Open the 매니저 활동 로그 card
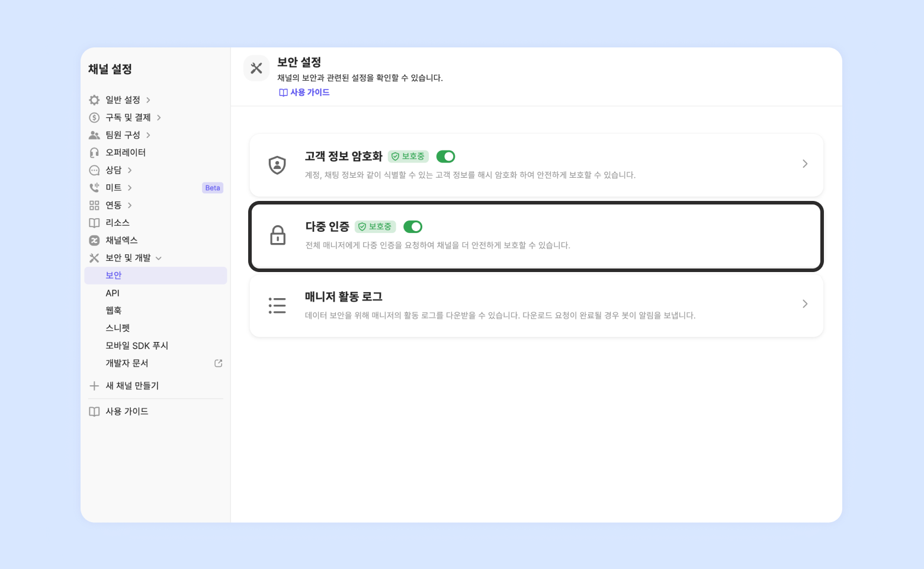The width and height of the screenshot is (924, 569). coord(536,305)
